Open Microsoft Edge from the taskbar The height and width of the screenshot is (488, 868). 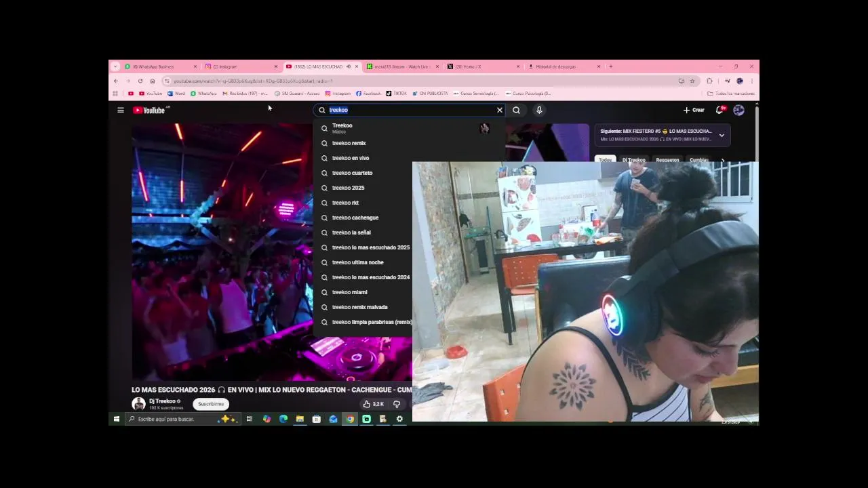tap(283, 419)
